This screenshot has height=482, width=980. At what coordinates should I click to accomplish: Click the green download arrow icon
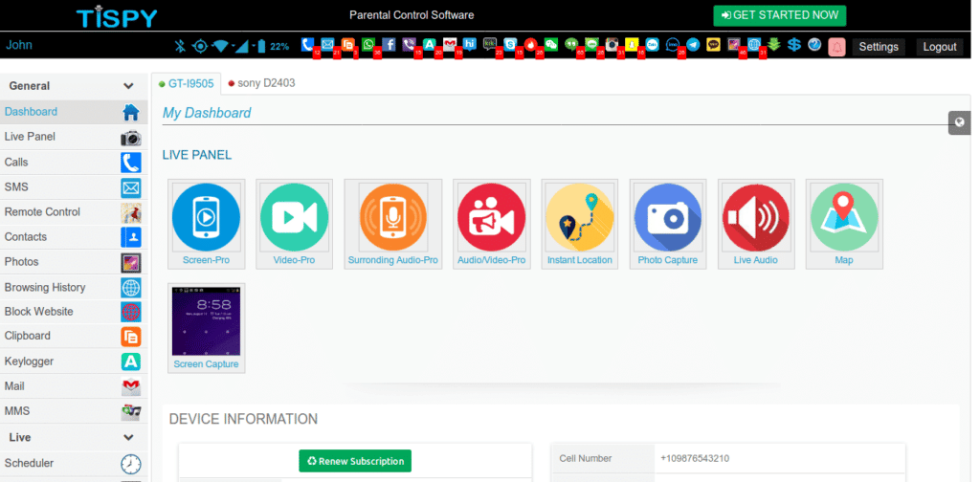click(x=773, y=44)
